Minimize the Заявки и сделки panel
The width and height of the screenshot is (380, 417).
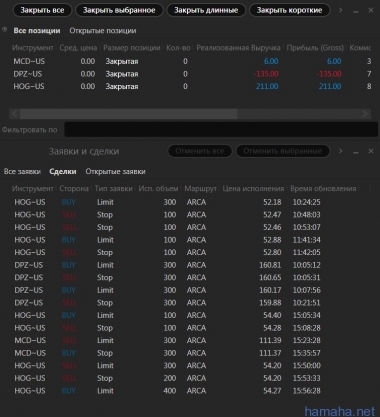356,152
